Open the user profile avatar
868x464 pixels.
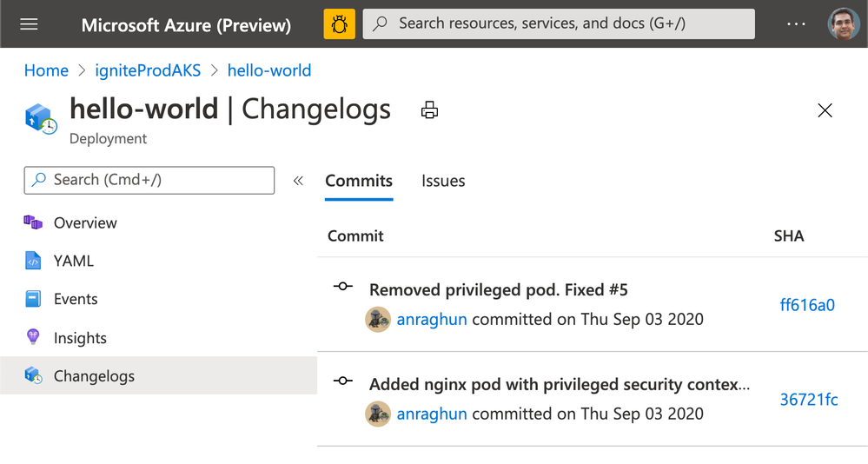(x=843, y=23)
